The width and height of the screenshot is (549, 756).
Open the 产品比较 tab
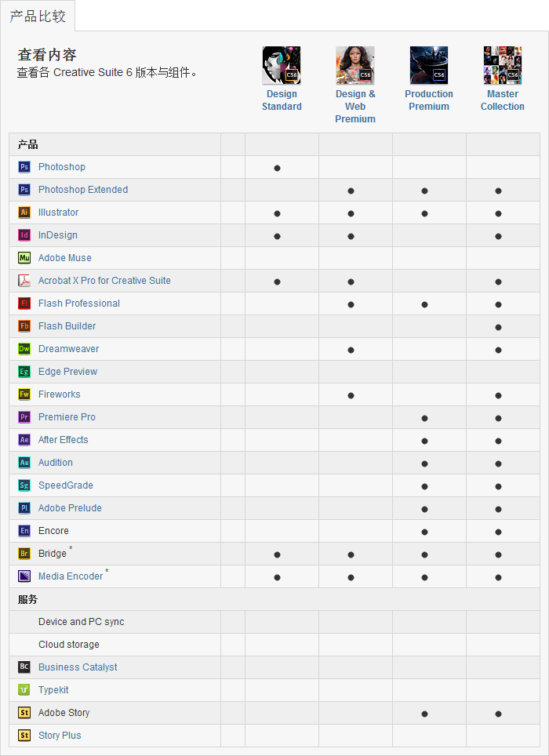point(38,16)
